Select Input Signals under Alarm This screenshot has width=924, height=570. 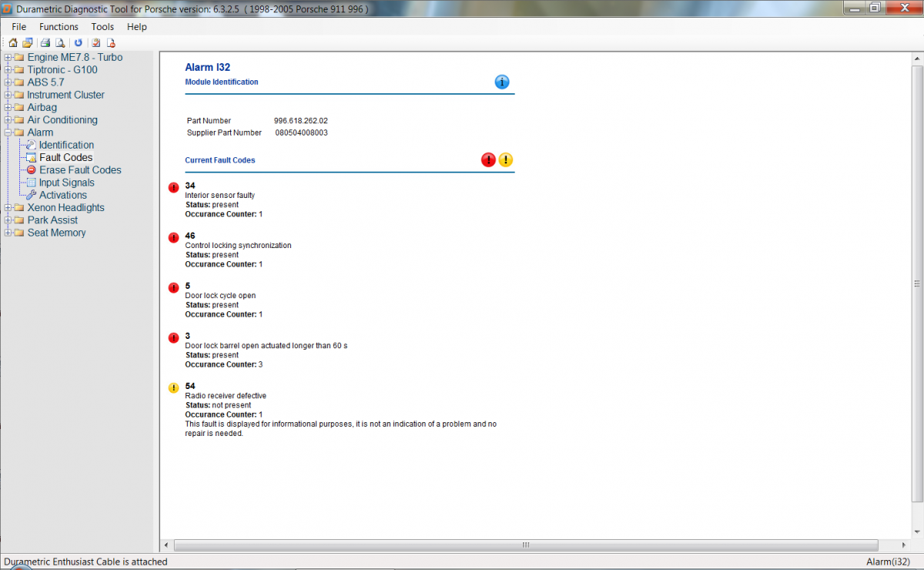click(x=66, y=183)
